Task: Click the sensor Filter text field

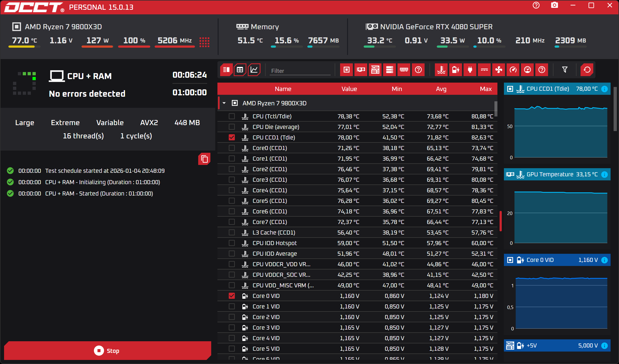Action: click(300, 71)
